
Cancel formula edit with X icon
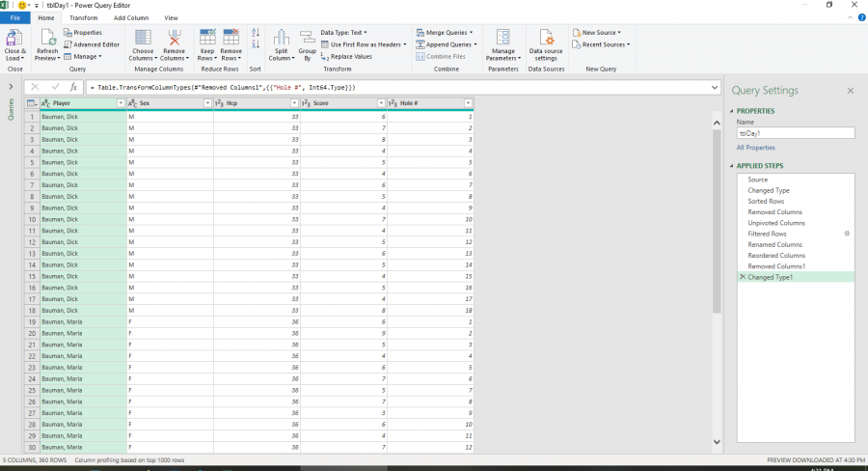35,87
